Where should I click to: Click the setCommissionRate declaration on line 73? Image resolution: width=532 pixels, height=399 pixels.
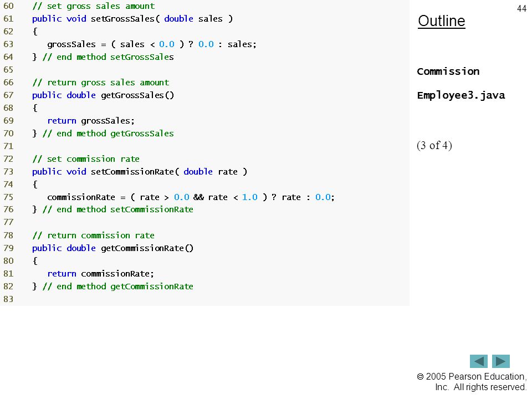pos(140,172)
